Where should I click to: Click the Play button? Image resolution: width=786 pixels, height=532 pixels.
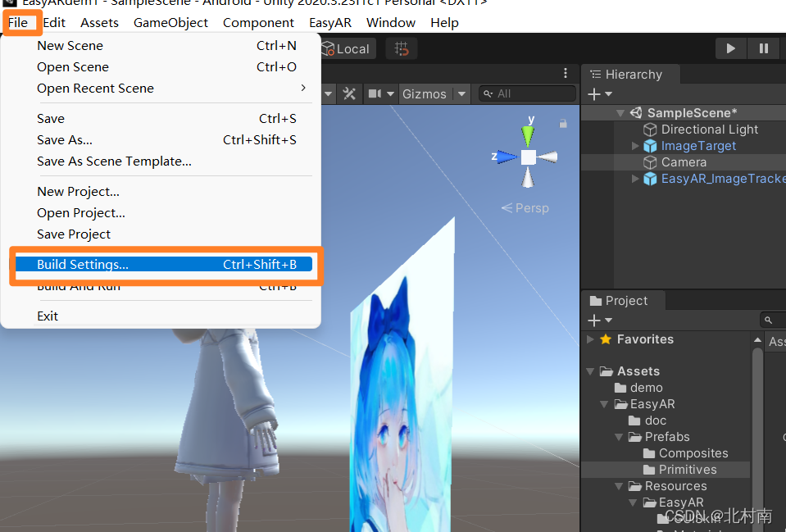tap(731, 48)
